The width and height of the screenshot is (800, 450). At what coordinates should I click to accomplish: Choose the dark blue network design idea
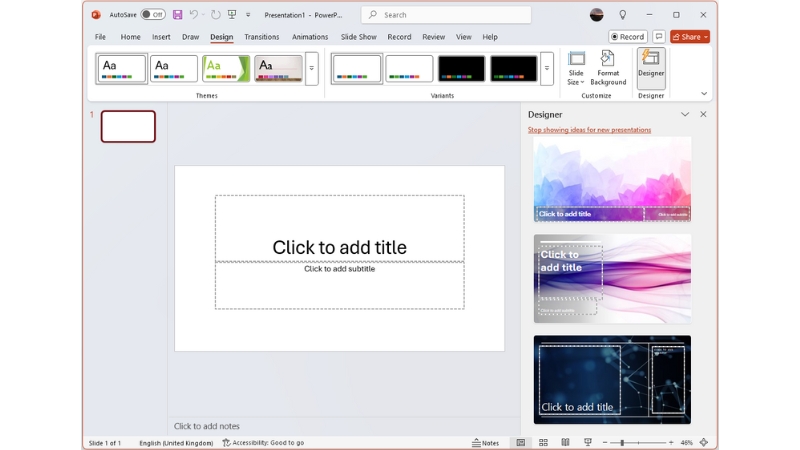612,379
